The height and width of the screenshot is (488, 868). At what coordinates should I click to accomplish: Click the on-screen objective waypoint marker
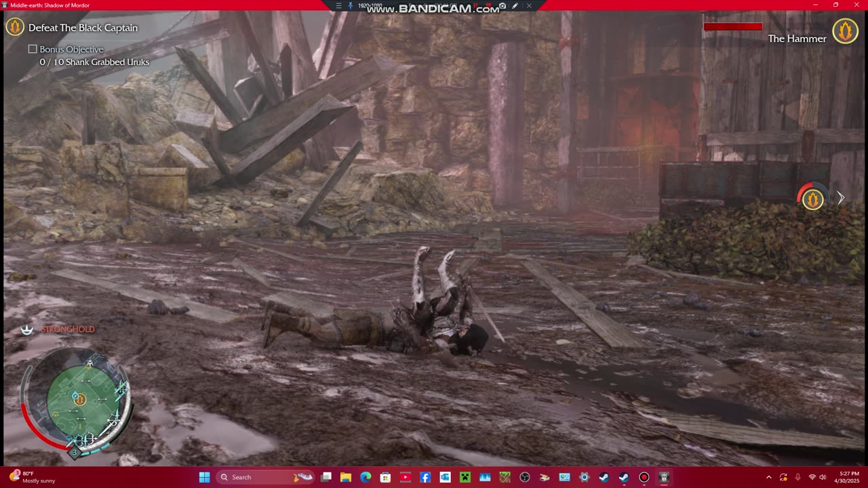(812, 199)
